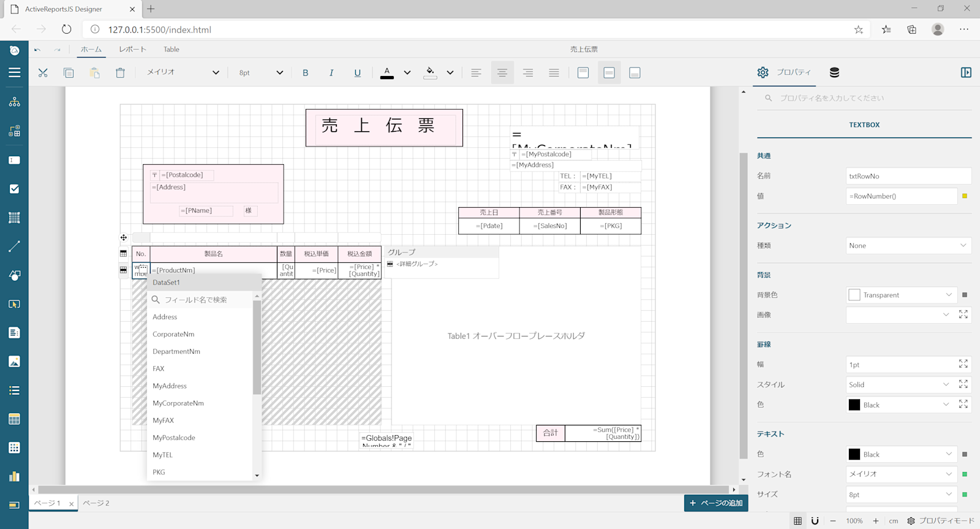980x529 pixels.
Task: Click the zoom in plus button
Action: 876,521
